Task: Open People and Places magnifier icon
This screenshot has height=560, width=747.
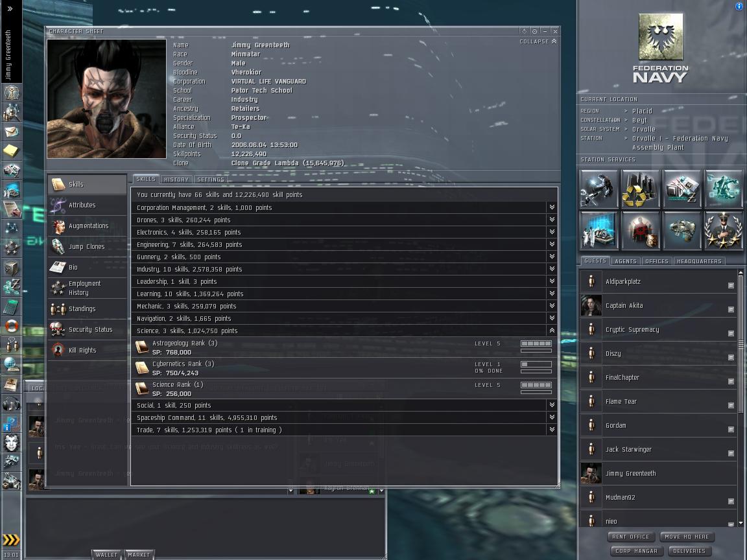Action: click(x=11, y=112)
